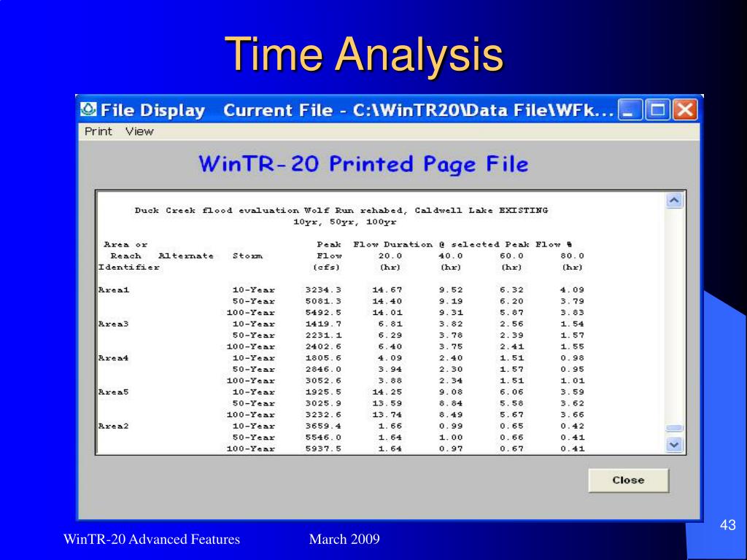747x560 pixels.
Task: Click the Time Analysis slide title
Action: tap(364, 54)
